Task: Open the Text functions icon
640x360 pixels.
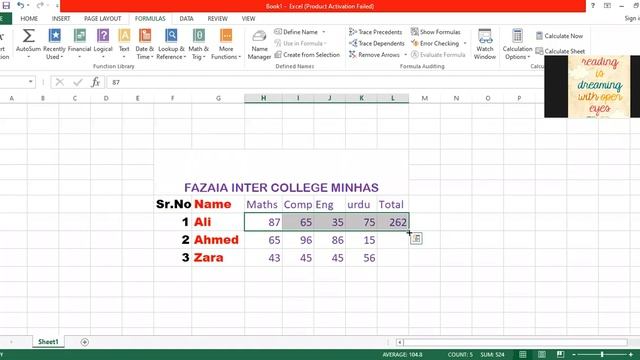Action: point(124,36)
